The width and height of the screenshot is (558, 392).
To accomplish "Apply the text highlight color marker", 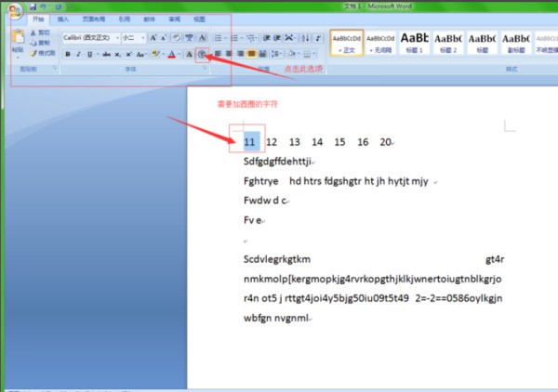I will coord(155,54).
